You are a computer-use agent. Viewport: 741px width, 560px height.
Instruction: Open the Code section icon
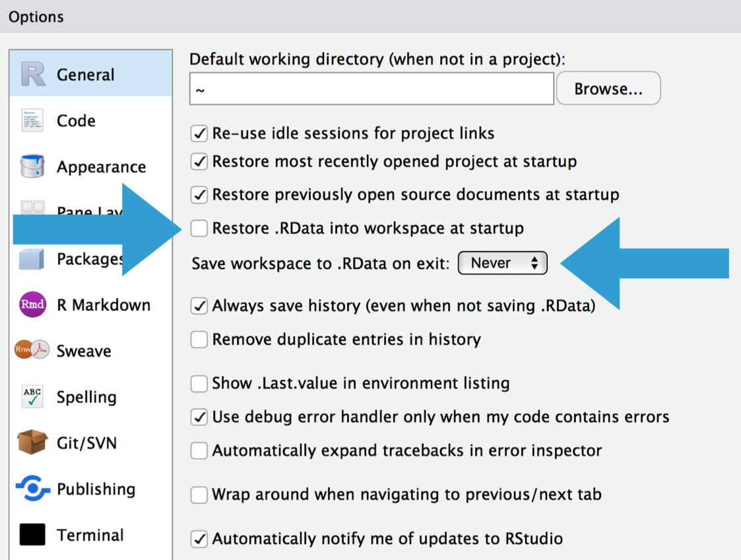(32, 120)
